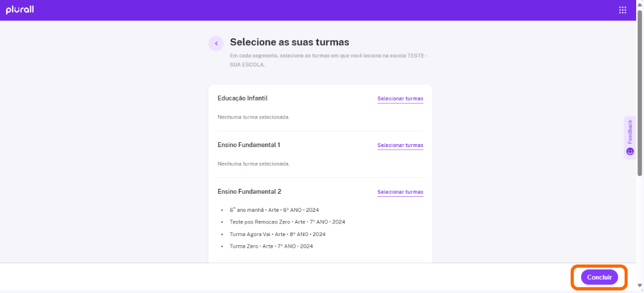Click Turma Zero Arte class item

coord(272,246)
